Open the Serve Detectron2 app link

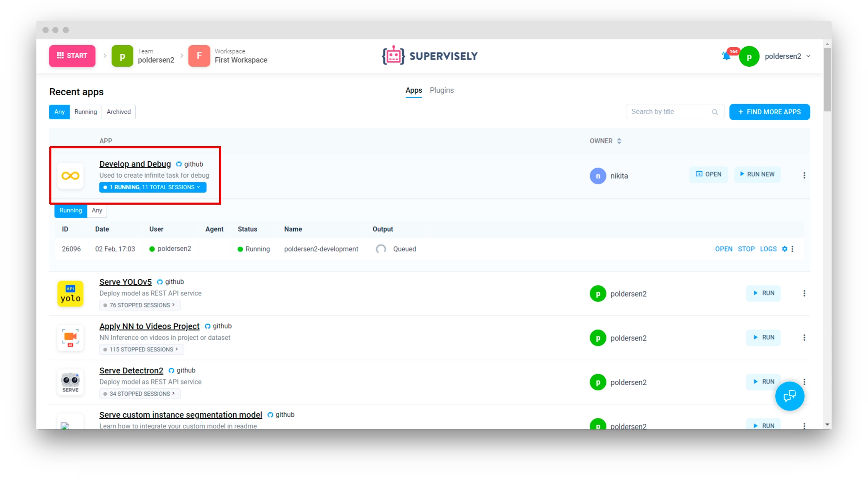point(131,371)
